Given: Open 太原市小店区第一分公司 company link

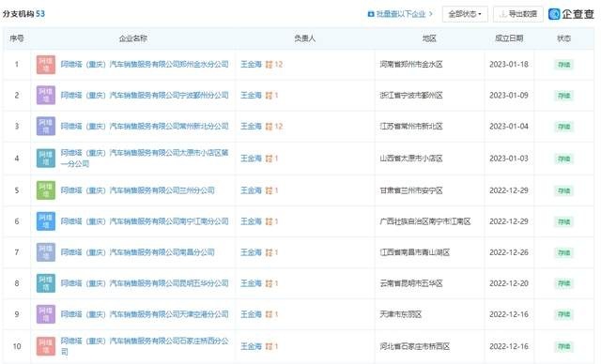Looking at the screenshot, I should pyautogui.click(x=145, y=159).
